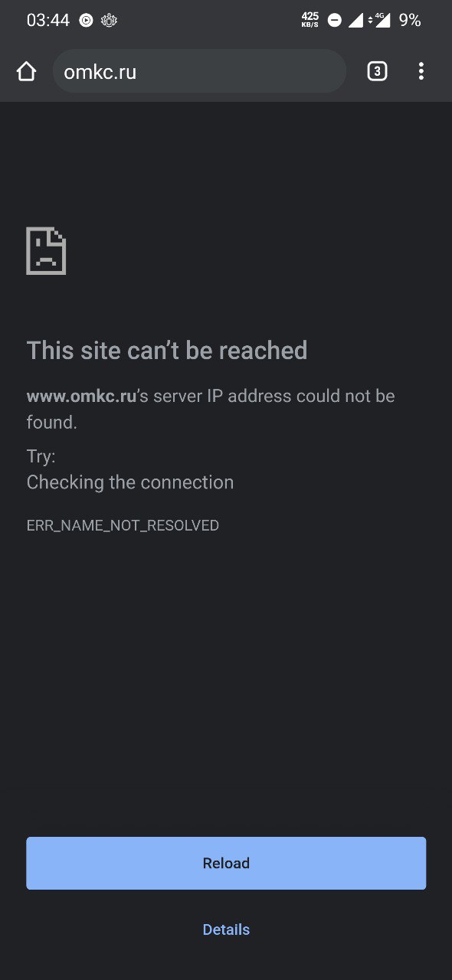Open the tab switcher showing 3 tabs
Screen dimensions: 452x980
[x=377, y=71]
